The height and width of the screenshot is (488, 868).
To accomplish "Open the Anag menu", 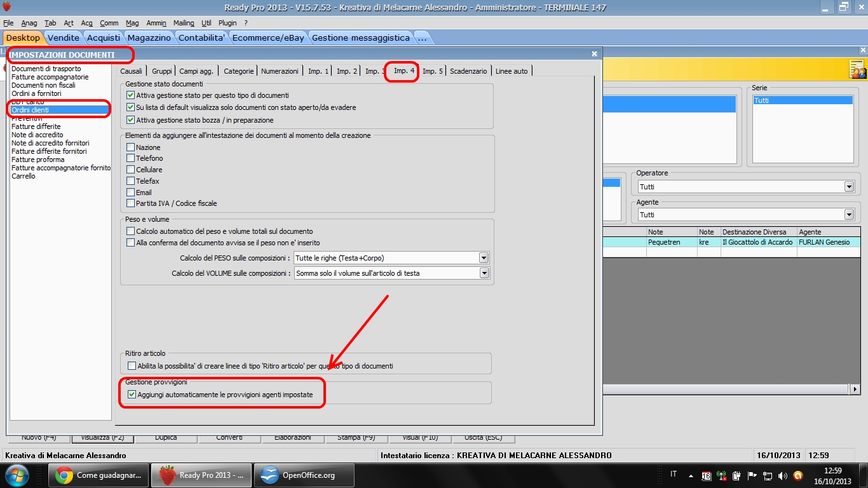I will point(29,23).
